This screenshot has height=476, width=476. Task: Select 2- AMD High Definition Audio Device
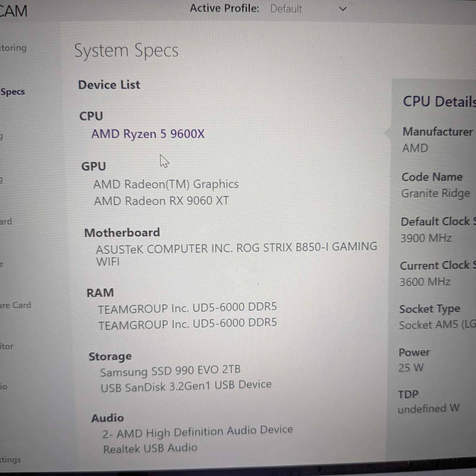198,432
